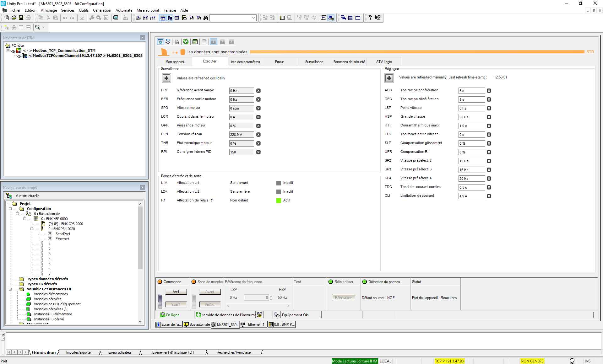The width and height of the screenshot is (603, 364).
Task: Click the zoom magnifier icon in second toolbar
Action: click(x=38, y=27)
